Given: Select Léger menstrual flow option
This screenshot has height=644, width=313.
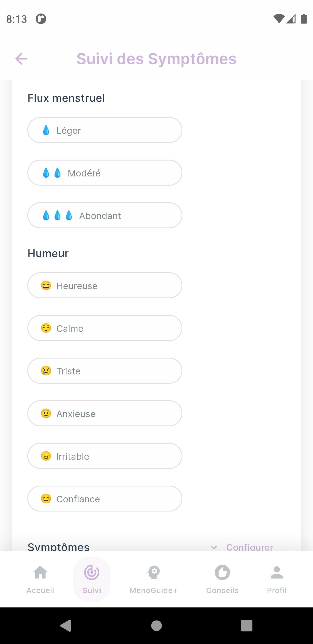Looking at the screenshot, I should tap(105, 130).
